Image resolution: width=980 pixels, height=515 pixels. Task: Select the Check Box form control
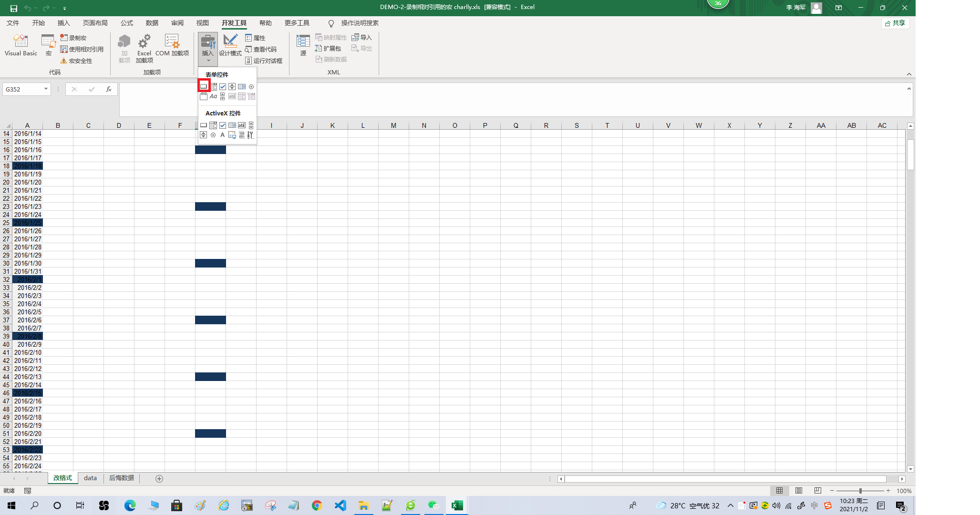(223, 86)
